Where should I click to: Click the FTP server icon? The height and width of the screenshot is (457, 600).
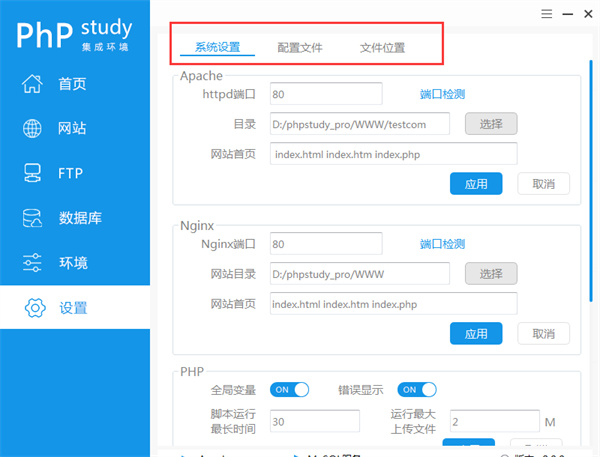(x=32, y=173)
